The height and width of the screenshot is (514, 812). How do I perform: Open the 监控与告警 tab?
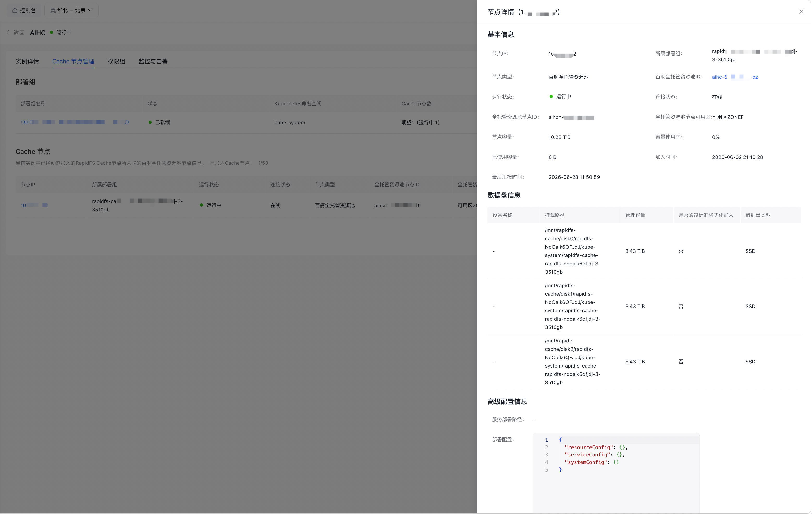153,62
